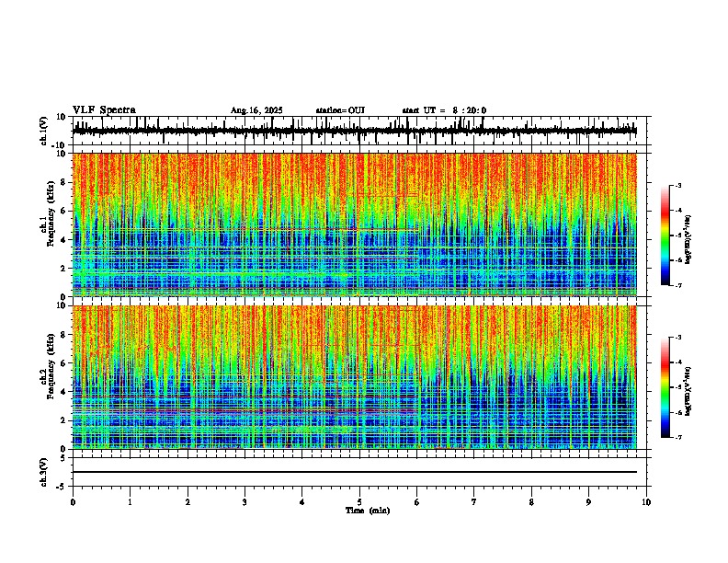This screenshot has height=563, width=728.
Task: Click the ch.2 frequency axis "2" tick label
Action: click(x=63, y=420)
